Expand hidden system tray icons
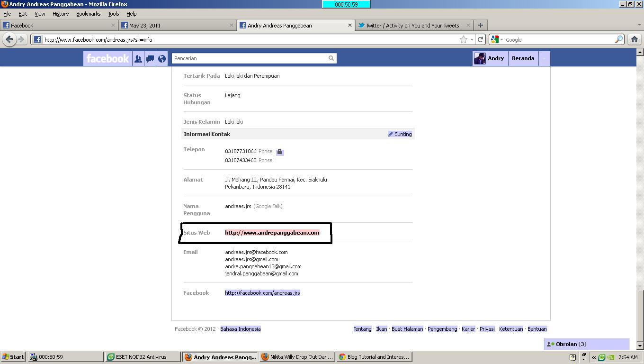Image resolution: width=644 pixels, height=364 pixels. tap(593, 357)
